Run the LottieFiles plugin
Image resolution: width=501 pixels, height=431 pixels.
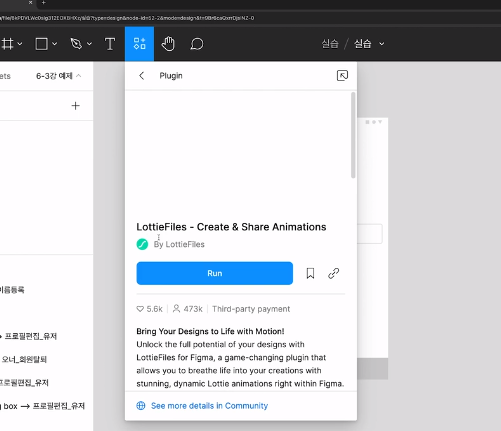(x=215, y=273)
